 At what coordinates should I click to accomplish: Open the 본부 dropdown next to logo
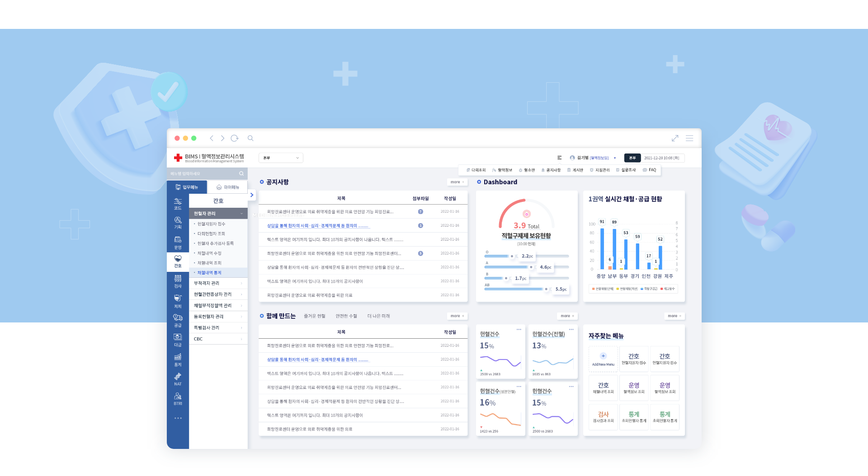click(281, 158)
